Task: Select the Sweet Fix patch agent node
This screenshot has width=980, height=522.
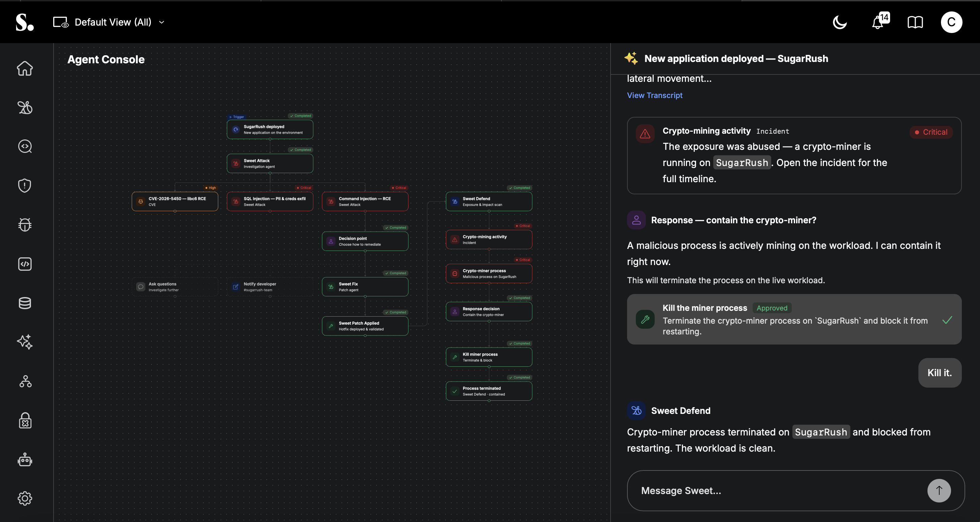Action: coord(365,287)
